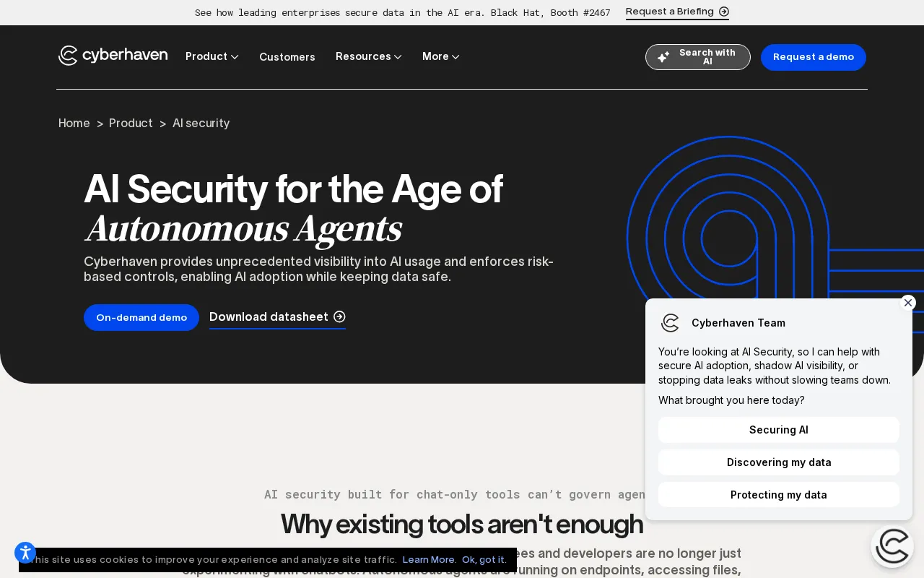Click the accessibility icon at bottom left
924x578 pixels.
tap(25, 553)
